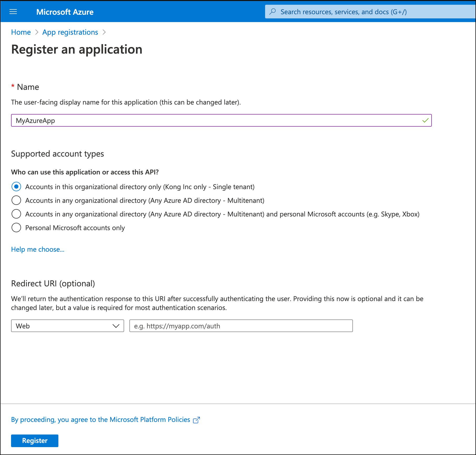Open the Help me choose link
This screenshot has height=455, width=476.
pos(38,249)
